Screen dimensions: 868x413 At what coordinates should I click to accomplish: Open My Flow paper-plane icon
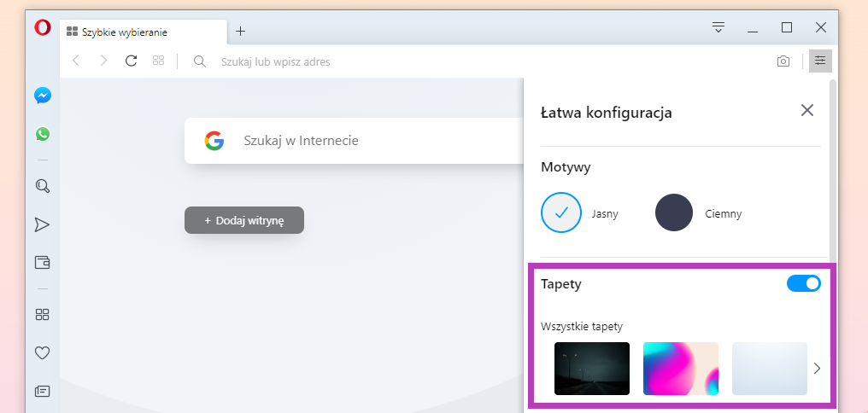[42, 224]
